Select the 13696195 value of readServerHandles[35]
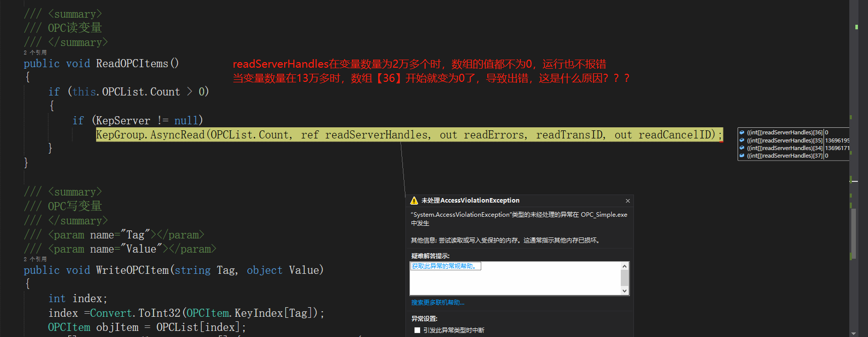This screenshot has height=337, width=868. 837,140
